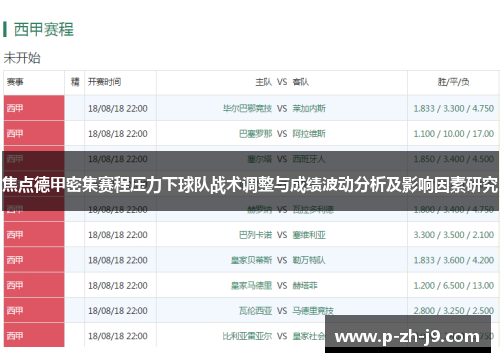Open the 莱加内斯 away team link
The height and width of the screenshot is (362, 500).
pos(309,108)
